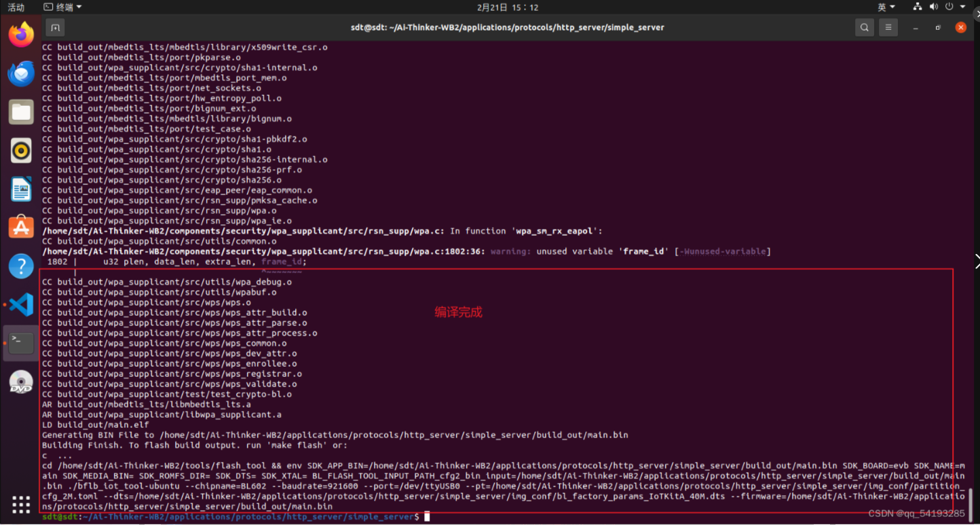Show the applications grid

tap(21, 505)
